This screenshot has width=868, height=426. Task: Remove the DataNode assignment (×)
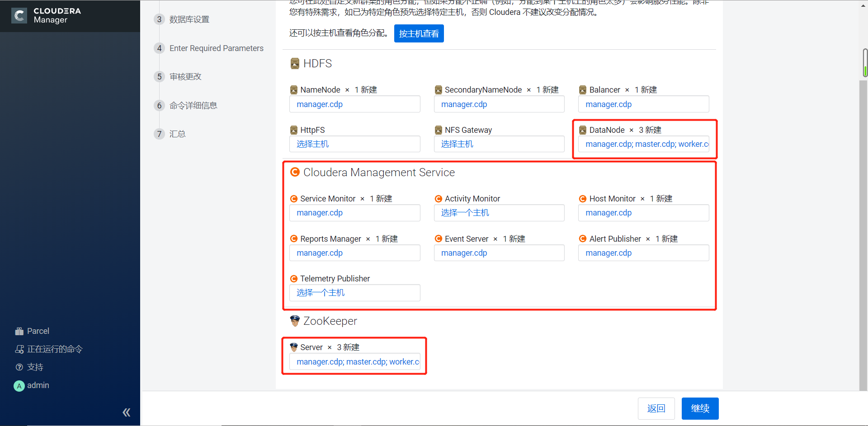pyautogui.click(x=631, y=130)
